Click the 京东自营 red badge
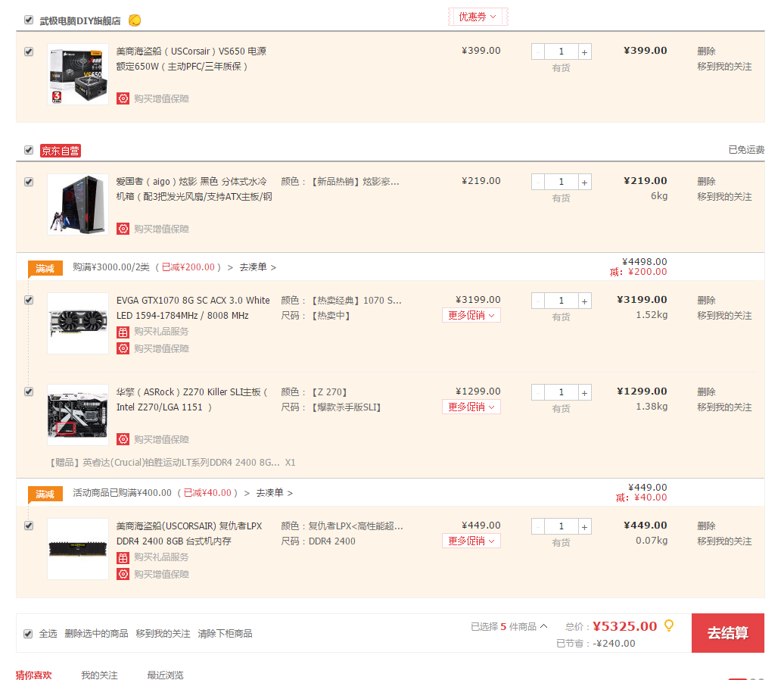 61,151
